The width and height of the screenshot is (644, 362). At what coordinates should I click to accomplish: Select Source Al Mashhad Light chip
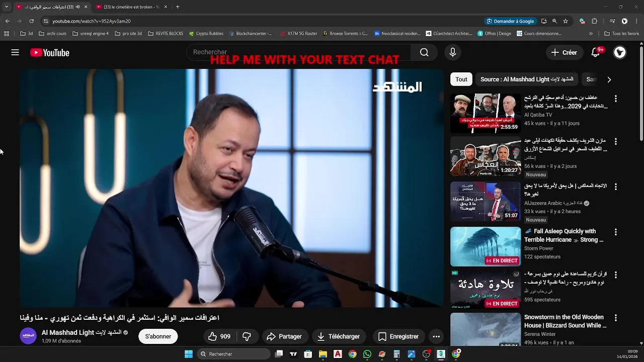tap(526, 79)
